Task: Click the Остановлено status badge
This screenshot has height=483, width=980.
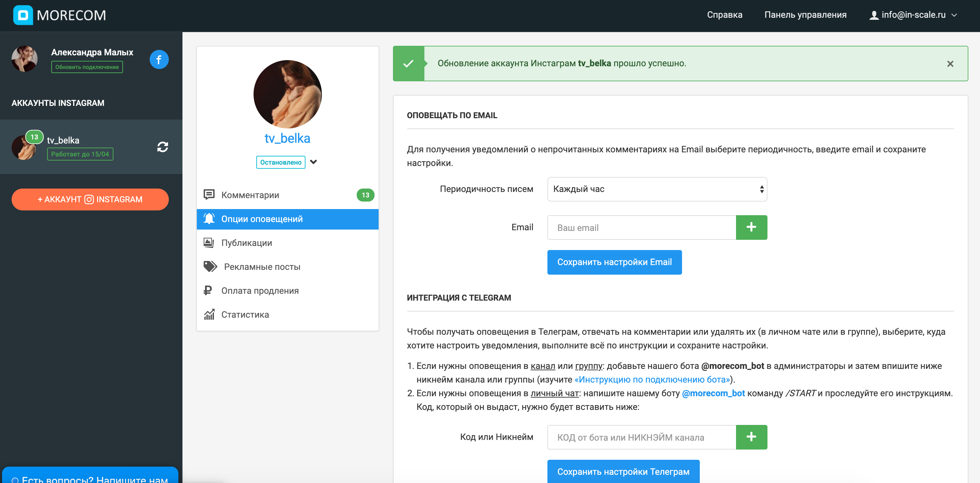Action: click(281, 162)
